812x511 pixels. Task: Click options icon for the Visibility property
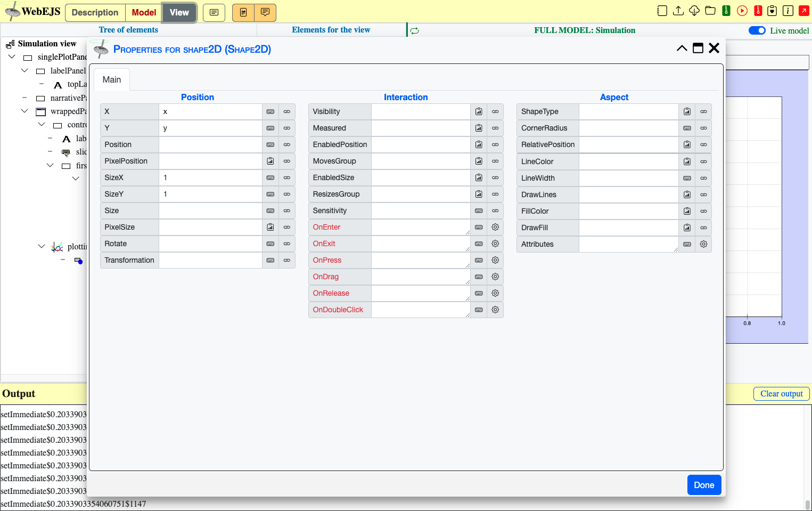tap(479, 112)
